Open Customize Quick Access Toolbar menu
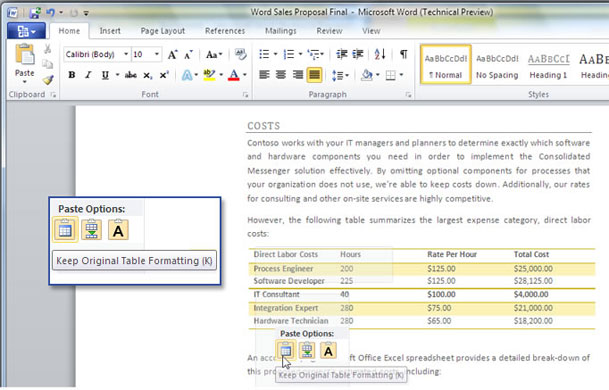Viewport: 609px width, 390px height. click(x=86, y=13)
